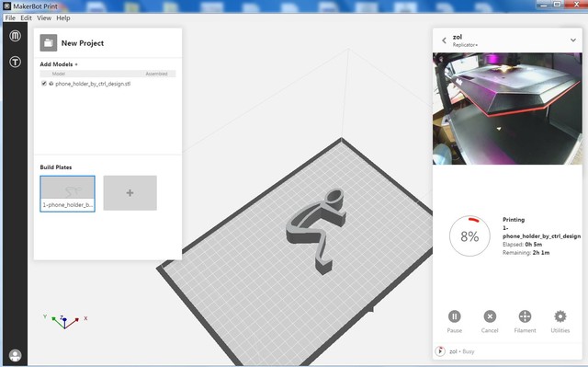Collapse the zol printer panel chevron
The image size is (588, 367).
pos(573,40)
